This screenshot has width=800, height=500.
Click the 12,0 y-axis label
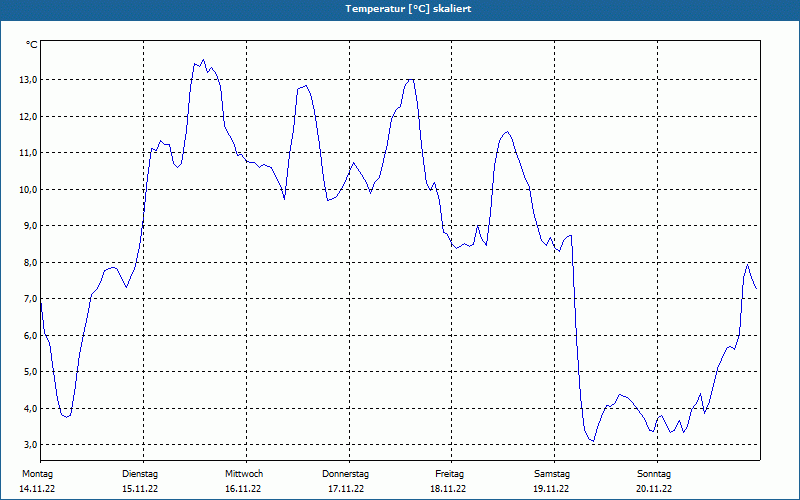pyautogui.click(x=29, y=116)
